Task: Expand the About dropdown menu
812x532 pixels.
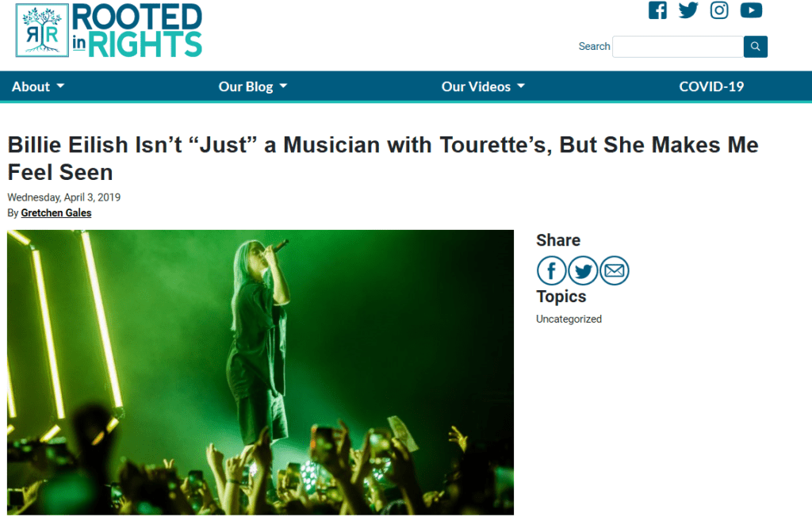Action: point(38,86)
